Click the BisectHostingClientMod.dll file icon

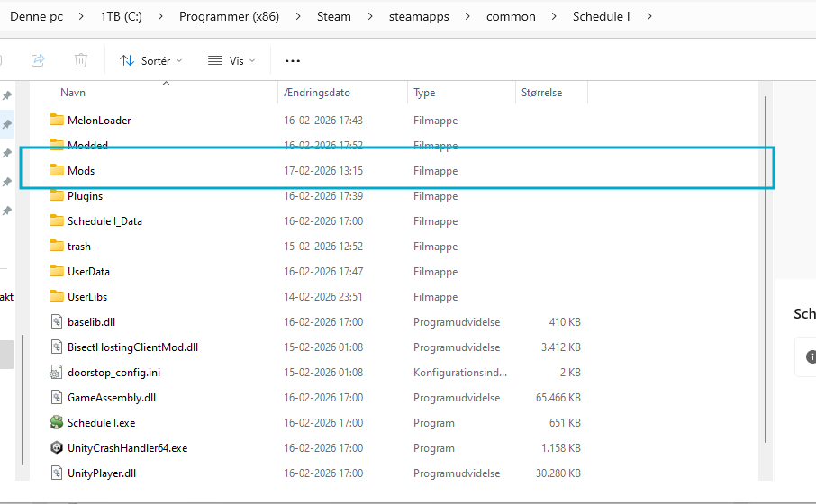(x=57, y=346)
